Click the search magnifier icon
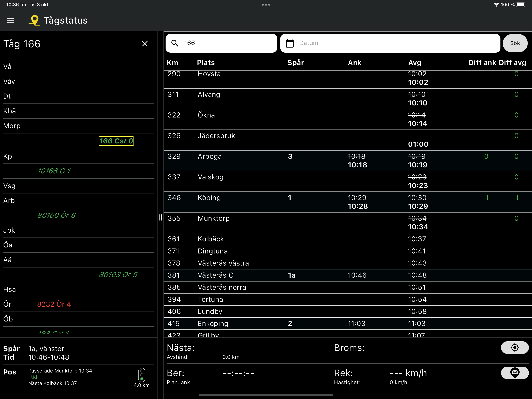This screenshot has height=399, width=532. pos(175,43)
